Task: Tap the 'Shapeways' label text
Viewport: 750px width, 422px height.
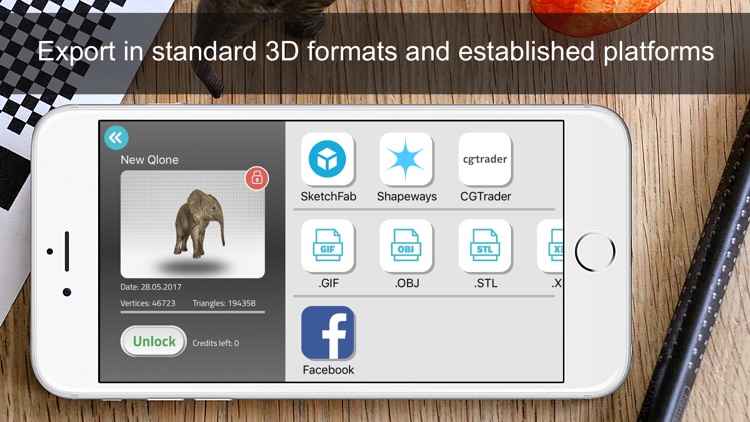Action: tap(407, 197)
